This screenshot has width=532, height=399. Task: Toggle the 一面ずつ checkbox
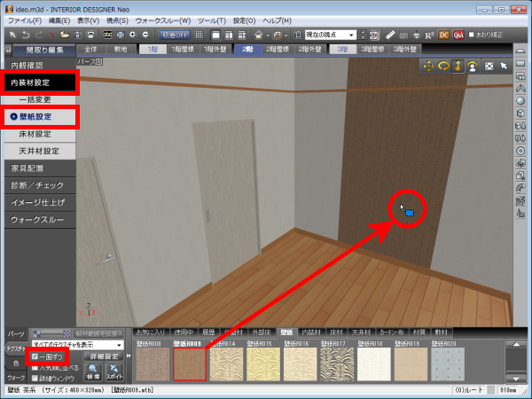(x=34, y=356)
